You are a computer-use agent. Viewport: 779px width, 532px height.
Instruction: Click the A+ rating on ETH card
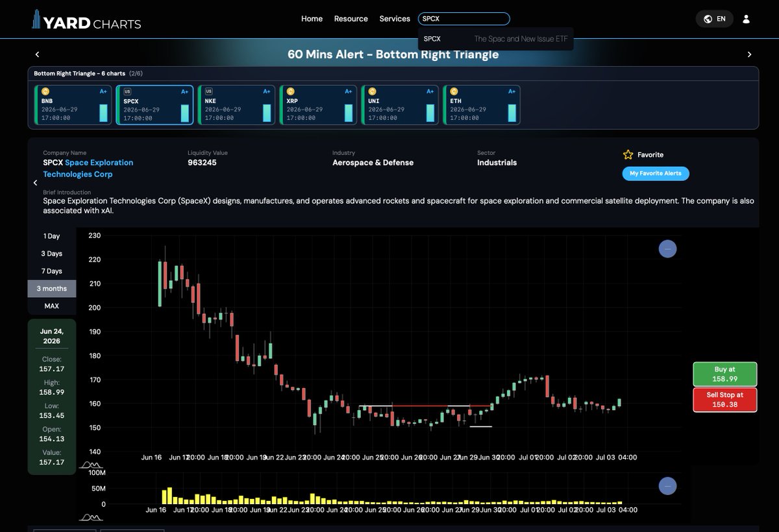point(512,91)
